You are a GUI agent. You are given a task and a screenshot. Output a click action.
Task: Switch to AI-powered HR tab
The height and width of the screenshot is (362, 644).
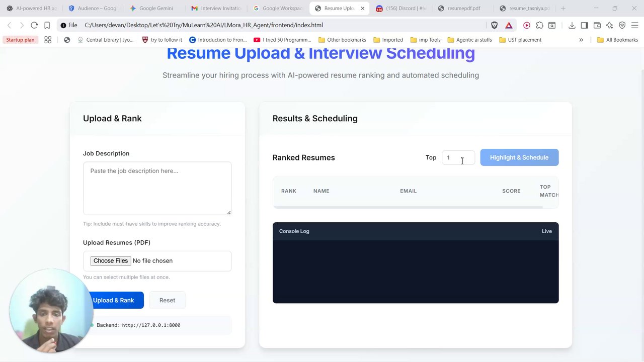point(31,8)
